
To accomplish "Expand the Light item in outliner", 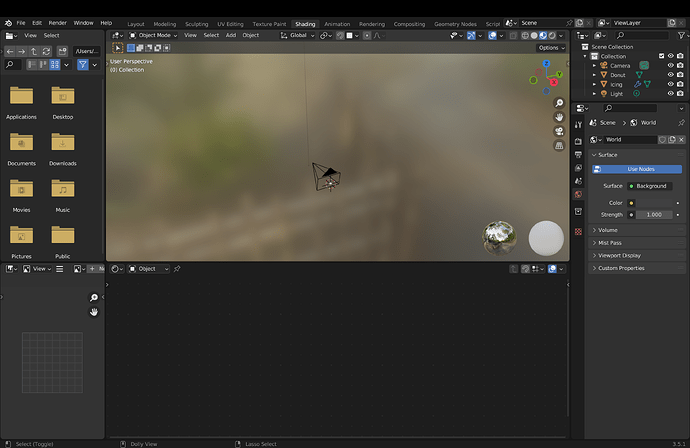I will [594, 94].
